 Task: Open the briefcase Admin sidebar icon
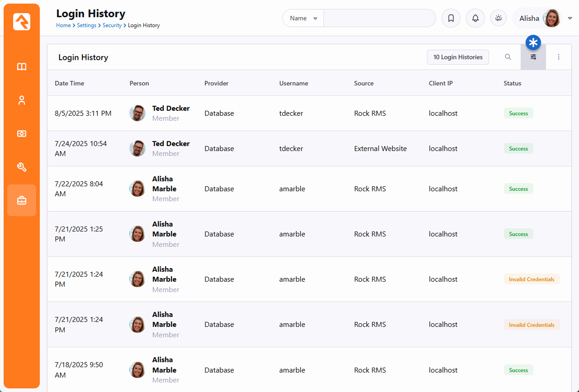(x=22, y=200)
